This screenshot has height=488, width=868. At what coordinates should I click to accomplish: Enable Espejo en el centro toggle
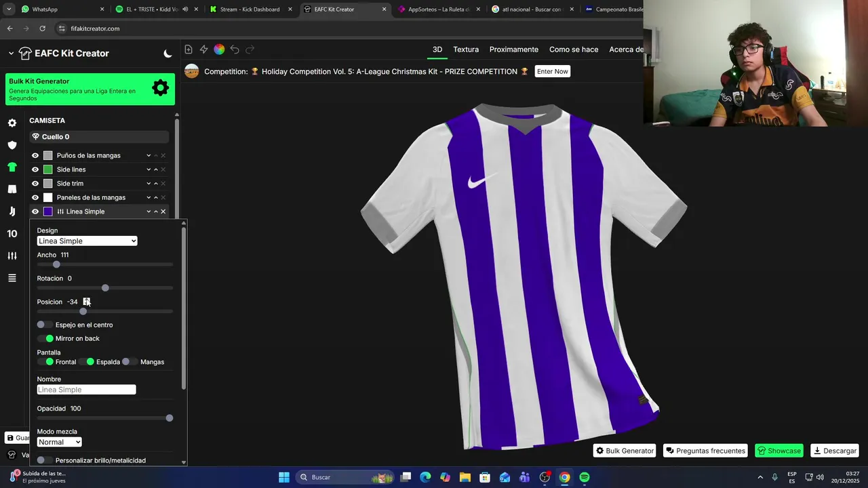tap(45, 325)
